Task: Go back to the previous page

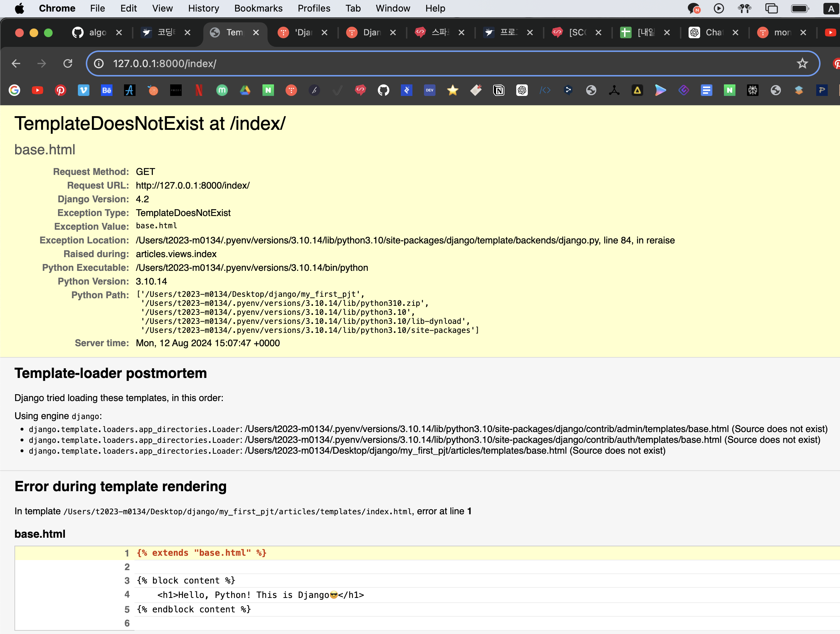Action: tap(16, 63)
